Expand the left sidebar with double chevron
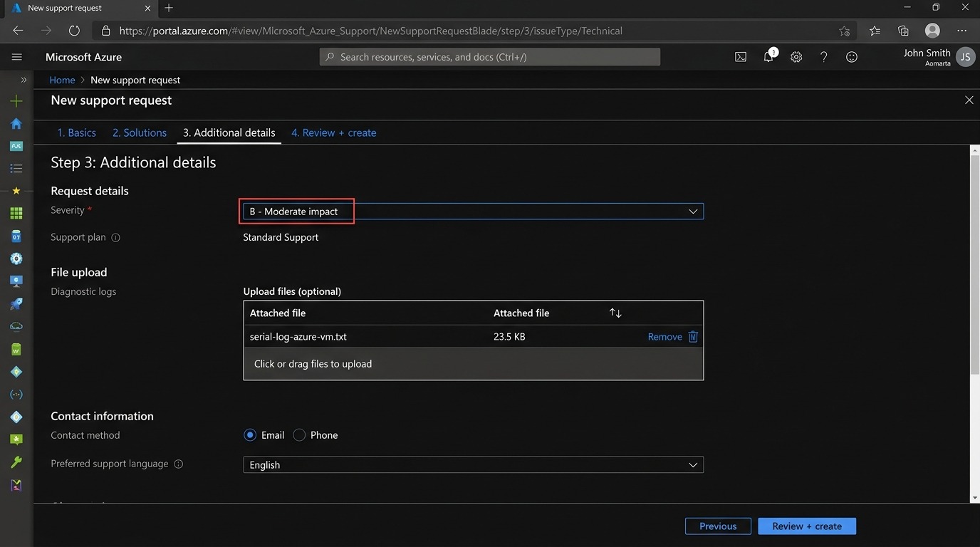The height and width of the screenshot is (547, 980). pyautogui.click(x=24, y=80)
